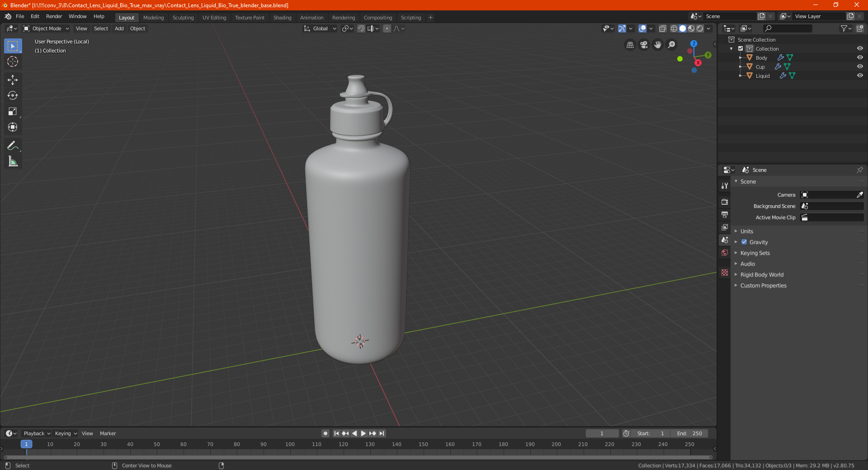Switch to the Shading workspace tab
Image resolution: width=868 pixels, height=470 pixels.
pyautogui.click(x=282, y=18)
